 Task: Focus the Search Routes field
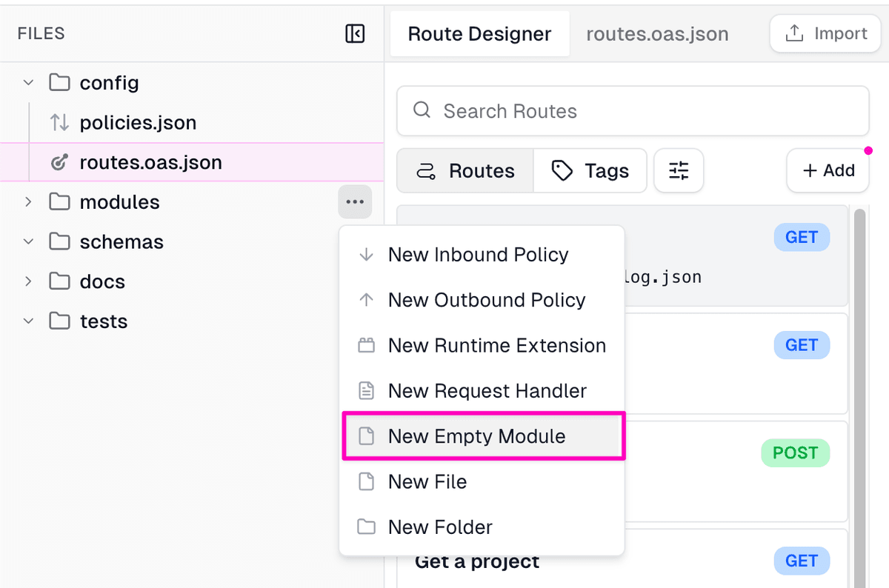633,111
